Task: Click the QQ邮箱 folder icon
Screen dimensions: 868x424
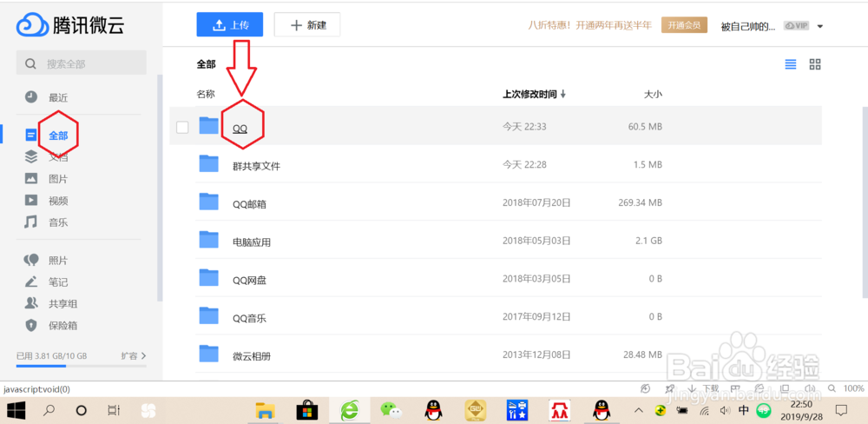Action: pos(208,202)
